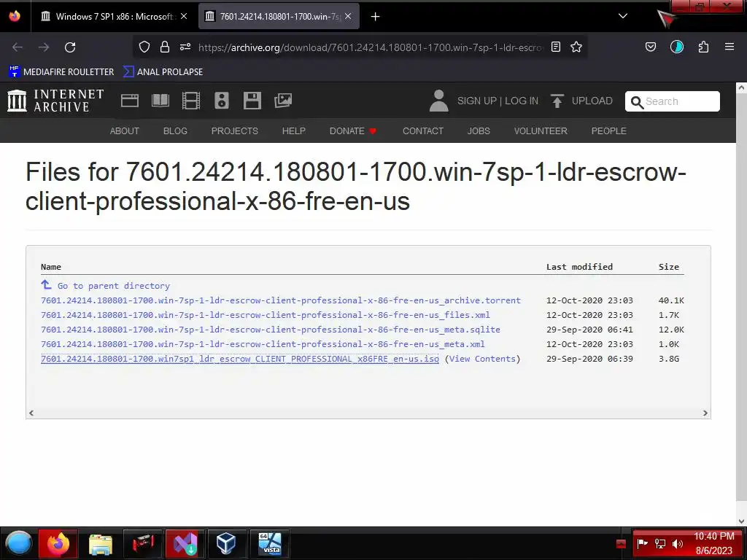Download the _archive.torrent file

click(281, 300)
